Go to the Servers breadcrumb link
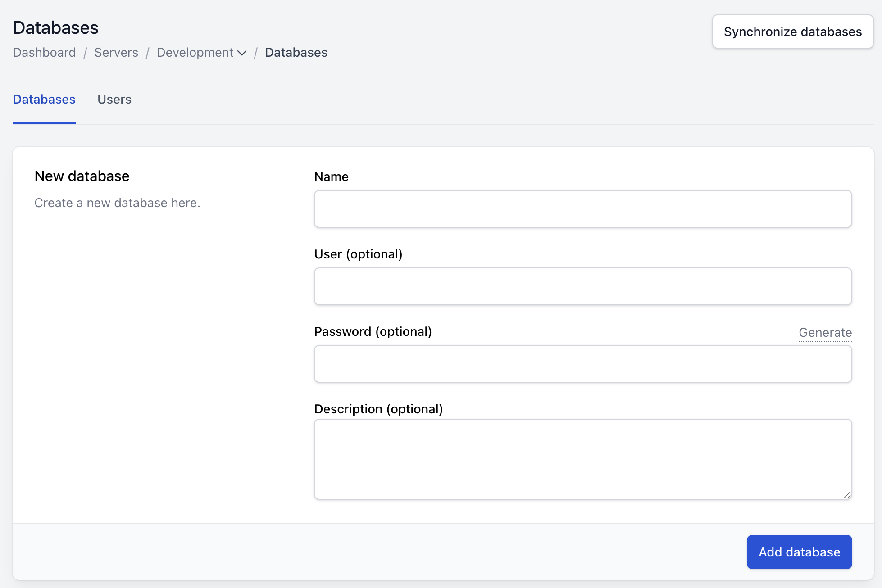The width and height of the screenshot is (882, 588). pyautogui.click(x=116, y=53)
